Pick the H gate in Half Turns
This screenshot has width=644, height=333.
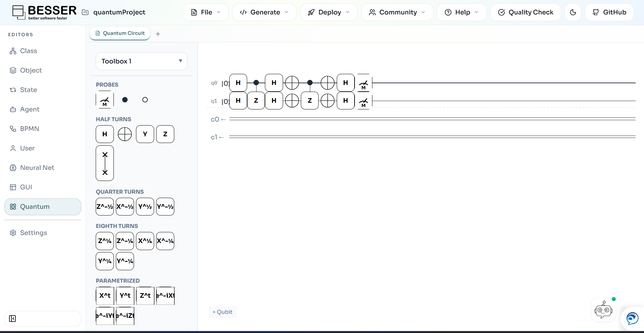[x=105, y=134]
